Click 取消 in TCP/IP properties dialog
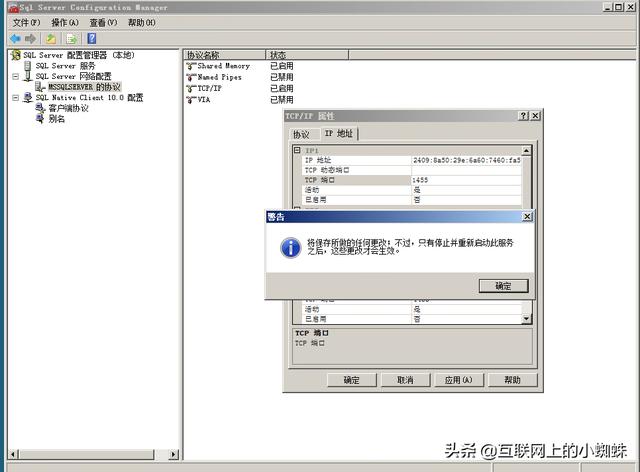This screenshot has width=640, height=472. [x=405, y=380]
